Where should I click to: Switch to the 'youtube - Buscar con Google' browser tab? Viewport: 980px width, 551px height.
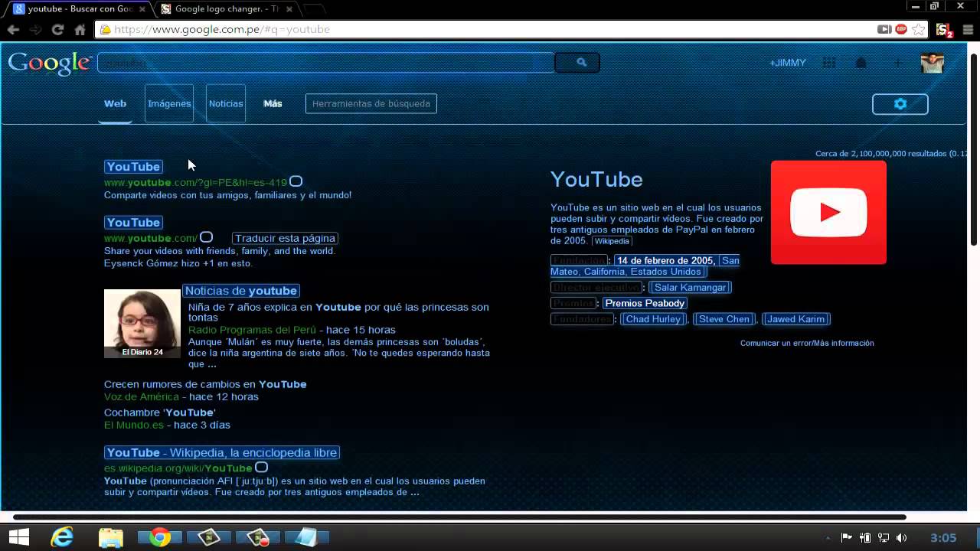[80, 9]
